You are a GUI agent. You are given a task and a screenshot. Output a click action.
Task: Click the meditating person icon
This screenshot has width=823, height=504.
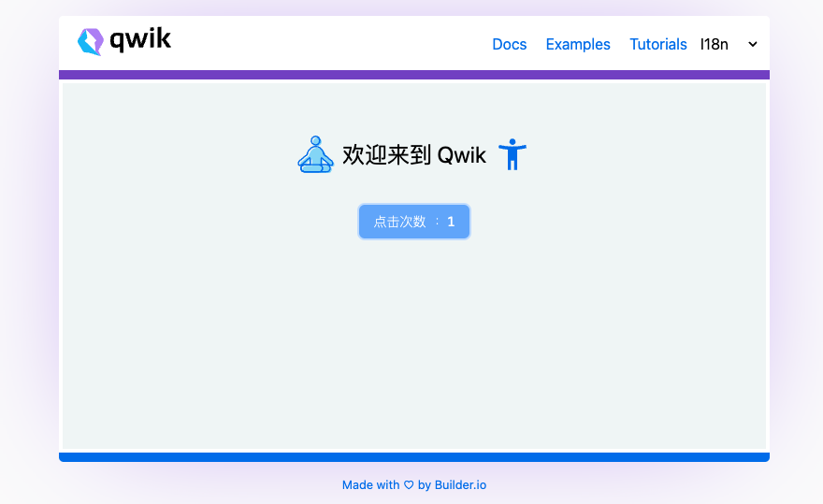315,154
